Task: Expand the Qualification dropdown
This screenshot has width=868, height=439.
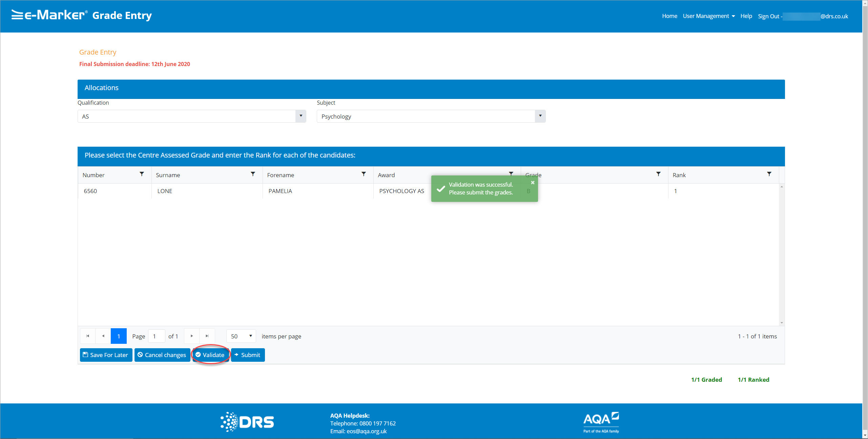Action: click(301, 116)
